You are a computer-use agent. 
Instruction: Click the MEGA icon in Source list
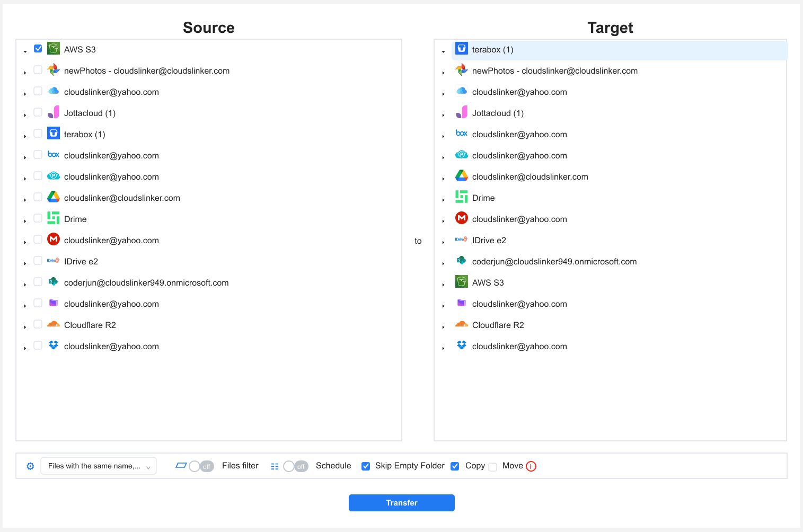coord(54,240)
